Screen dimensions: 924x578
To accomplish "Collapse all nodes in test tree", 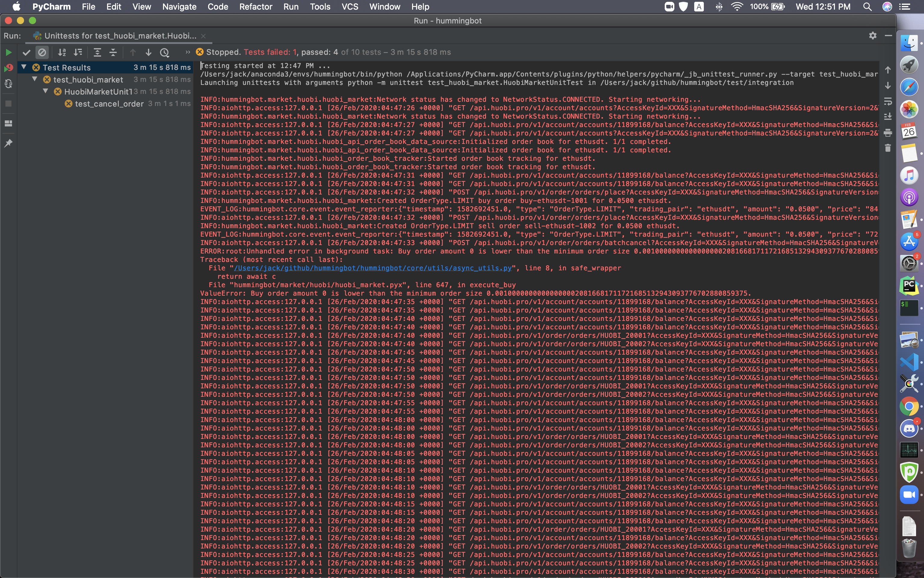I will (x=113, y=52).
